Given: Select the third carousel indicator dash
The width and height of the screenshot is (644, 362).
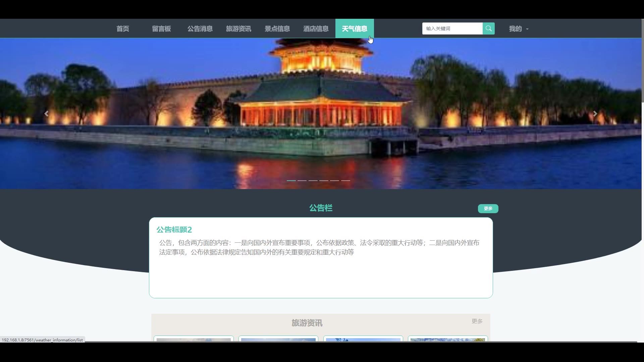Looking at the screenshot, I should click(x=313, y=180).
